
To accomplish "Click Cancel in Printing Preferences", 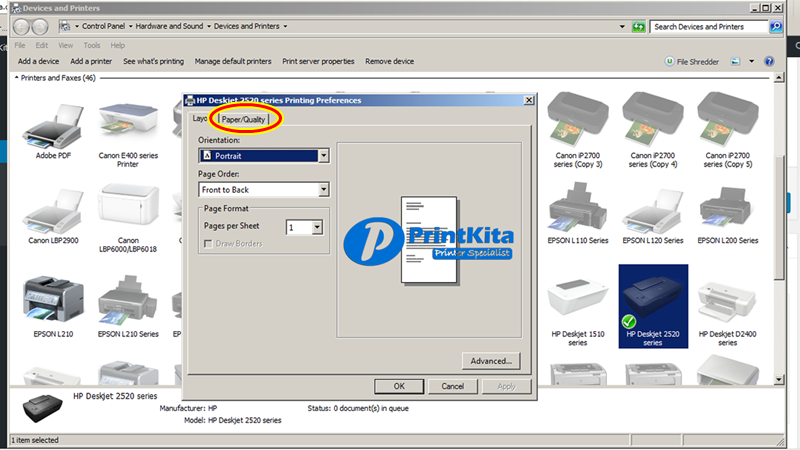I will pyautogui.click(x=453, y=386).
